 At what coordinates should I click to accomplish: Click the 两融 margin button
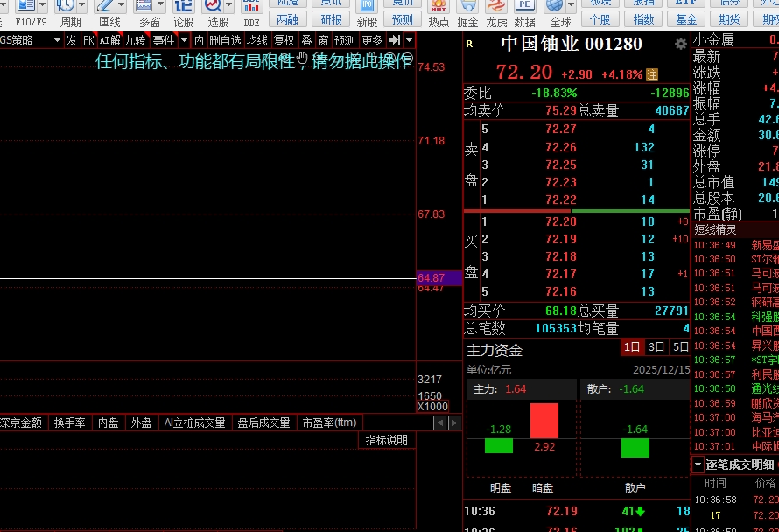(x=288, y=19)
